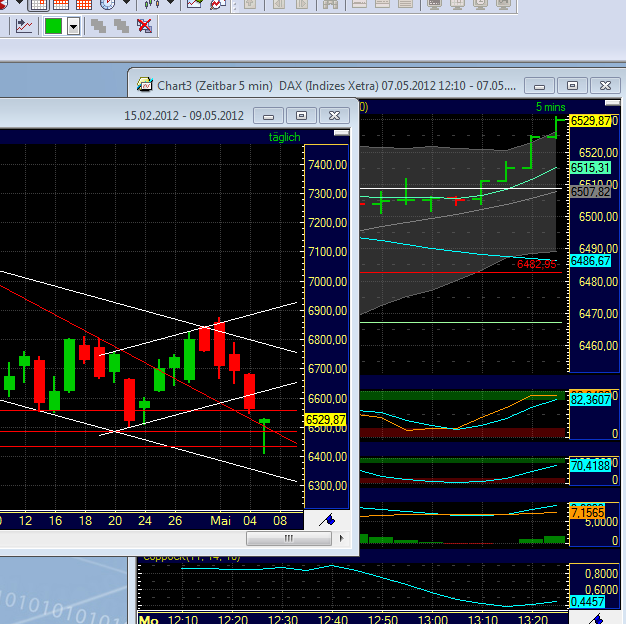Select the second red calendar grid icon
Screen dimensions: 626x624
(61, 4)
